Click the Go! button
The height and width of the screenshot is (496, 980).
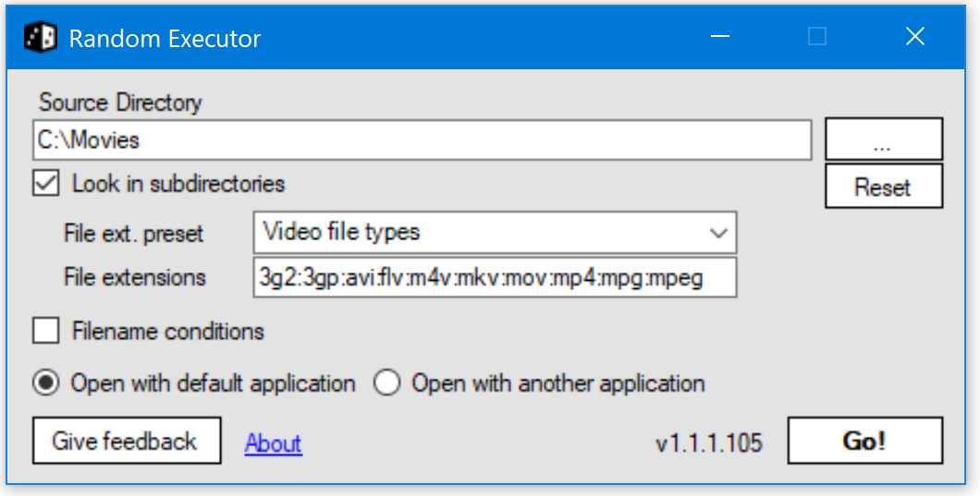click(x=865, y=441)
